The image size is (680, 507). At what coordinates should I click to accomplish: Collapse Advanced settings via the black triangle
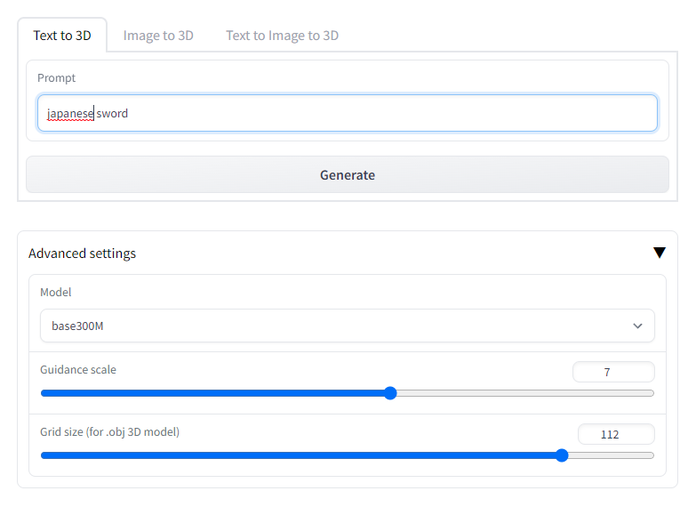coord(659,253)
